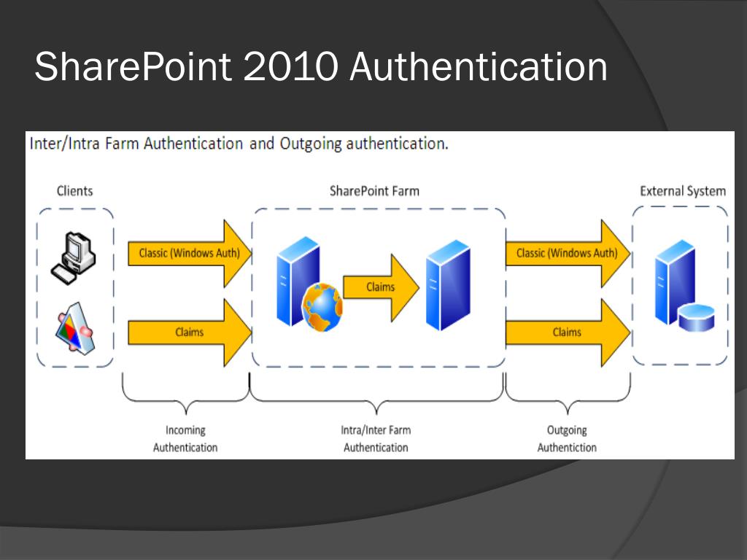Screen dimensions: 747x560
Task: Select the slide title SharePoint 2010 Authentication
Action: pos(321,66)
